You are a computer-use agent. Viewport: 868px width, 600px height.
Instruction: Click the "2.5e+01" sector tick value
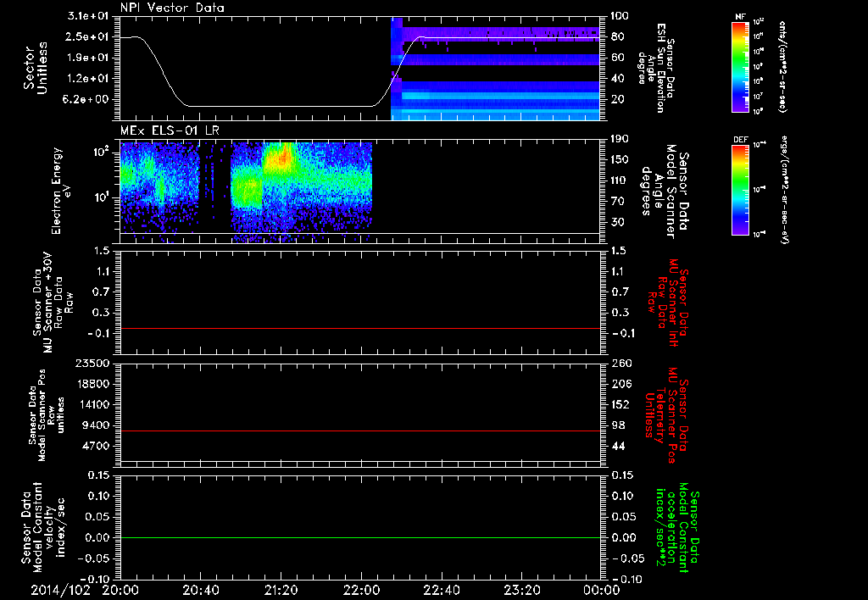[88, 36]
